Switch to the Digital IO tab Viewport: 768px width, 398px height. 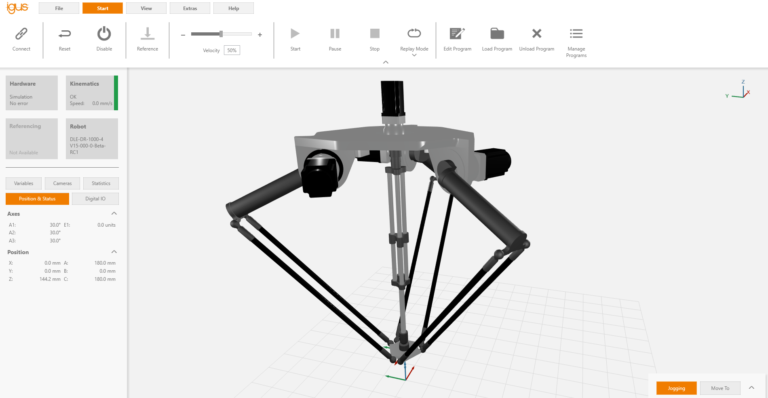pyautogui.click(x=95, y=199)
